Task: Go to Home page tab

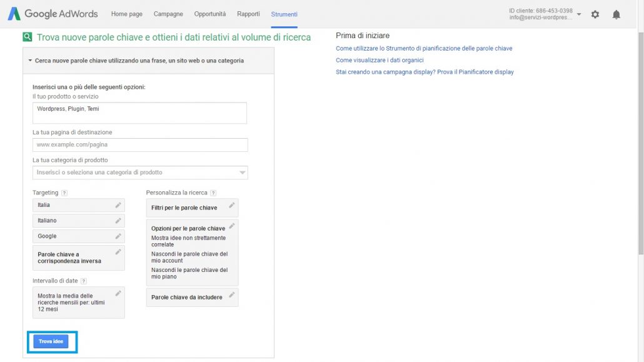Action: click(x=126, y=14)
